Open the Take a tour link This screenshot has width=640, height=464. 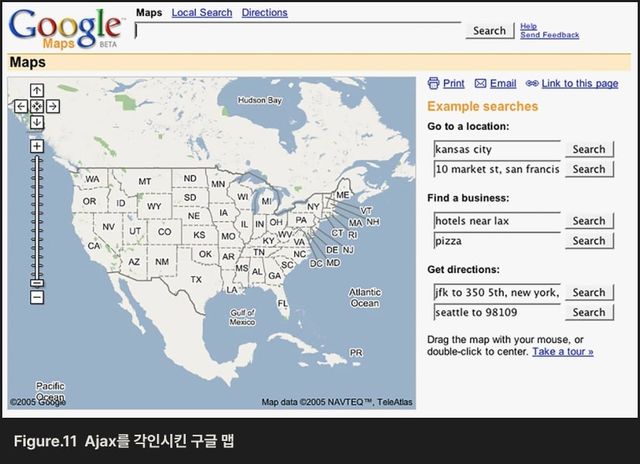(562, 352)
